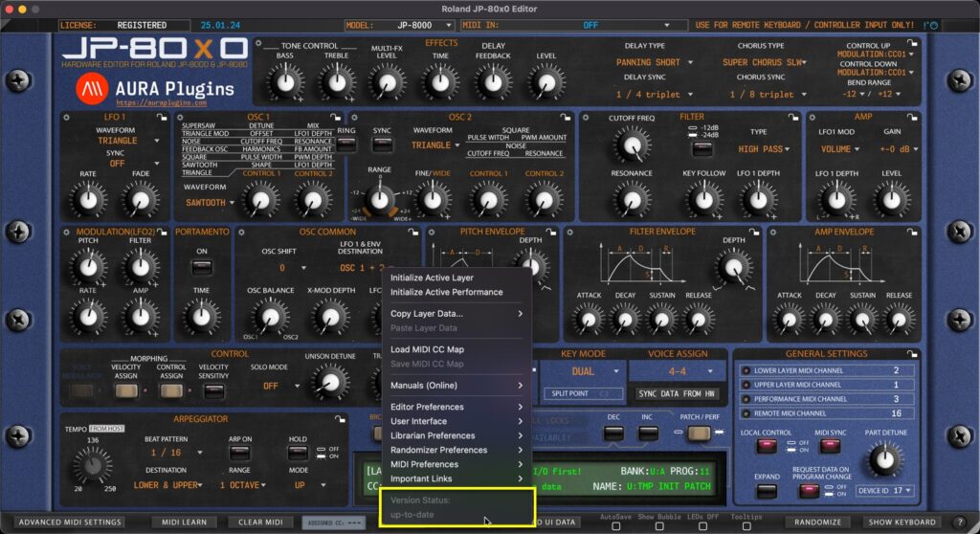980x534 pixels.
Task: Open the help question mark button
Action: point(961,522)
